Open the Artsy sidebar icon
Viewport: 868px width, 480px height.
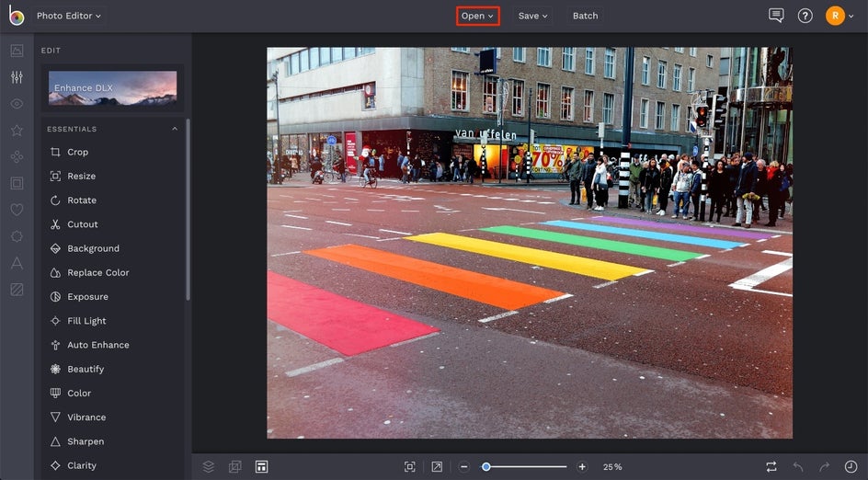pos(17,157)
